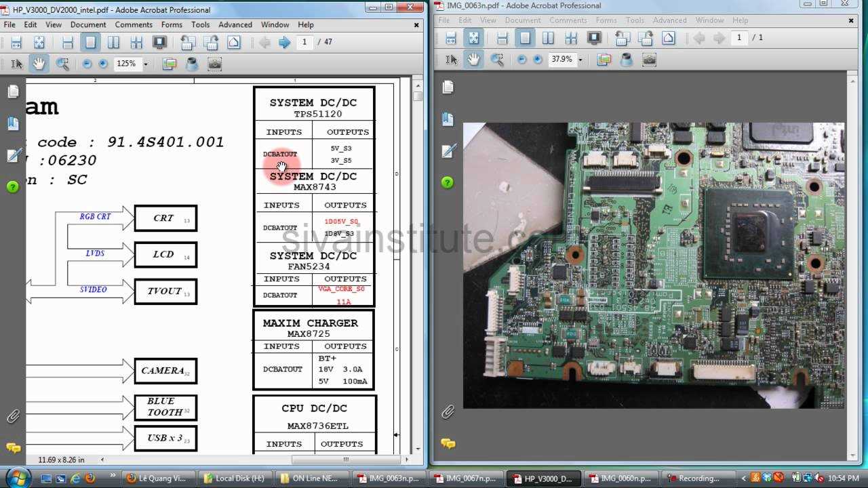Select Single Page layout in HP_V3000 window

(x=90, y=43)
